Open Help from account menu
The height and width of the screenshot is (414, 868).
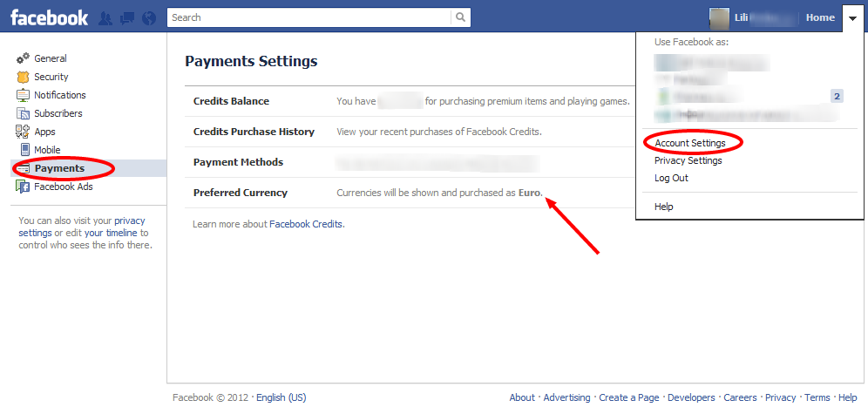[664, 207]
